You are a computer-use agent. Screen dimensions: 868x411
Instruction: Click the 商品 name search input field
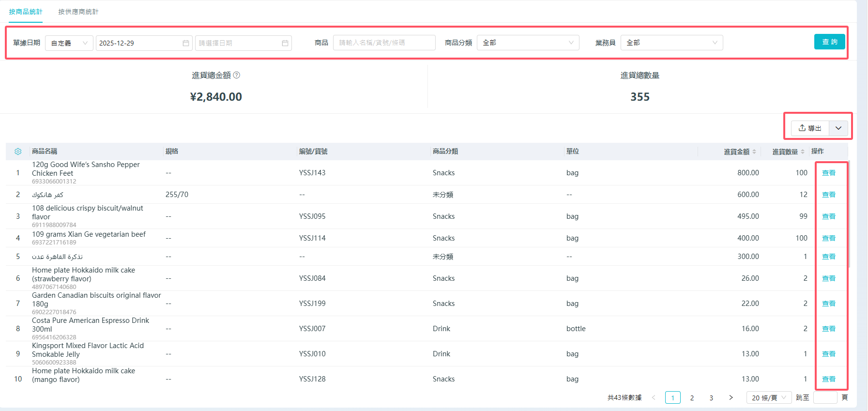pos(384,43)
